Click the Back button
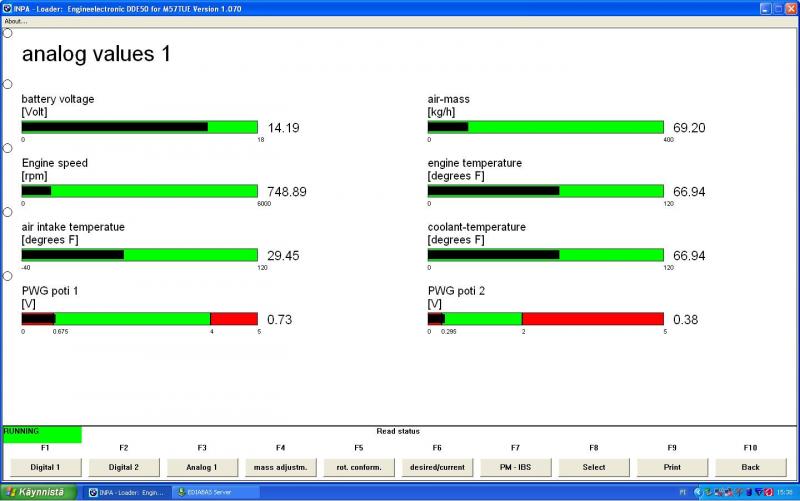 coord(750,467)
